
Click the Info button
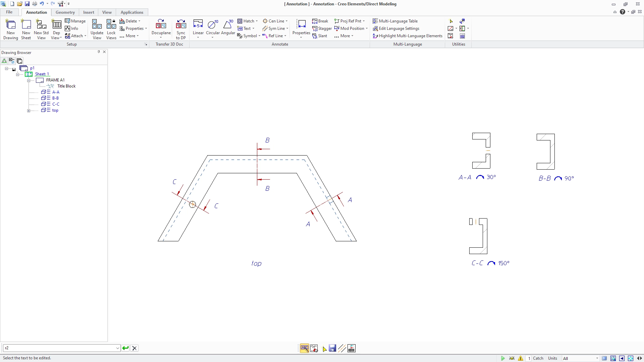(71, 28)
